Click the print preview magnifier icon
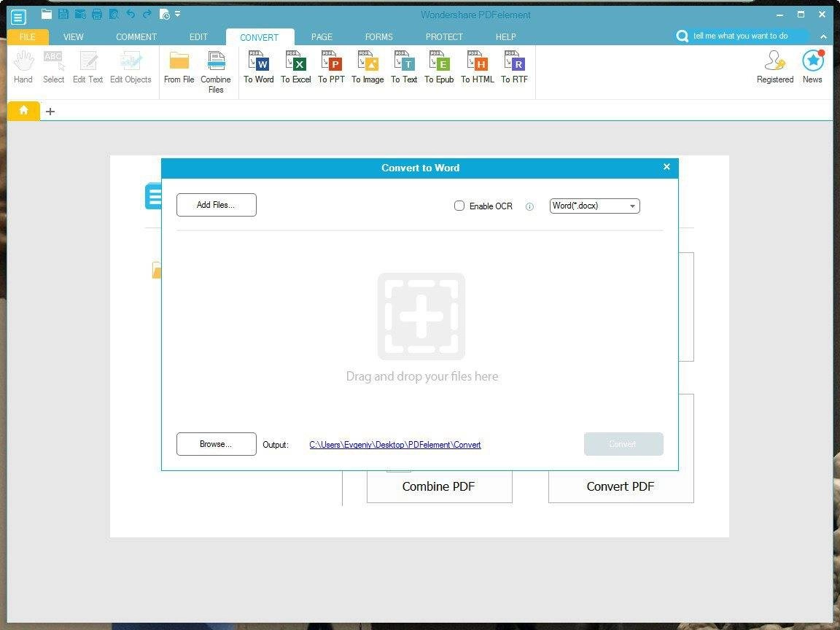 pyautogui.click(x=114, y=14)
